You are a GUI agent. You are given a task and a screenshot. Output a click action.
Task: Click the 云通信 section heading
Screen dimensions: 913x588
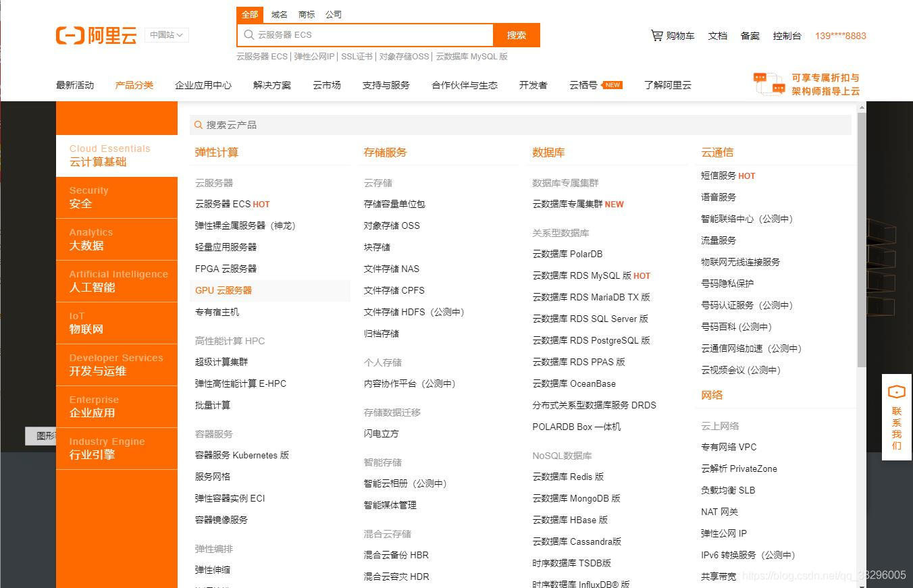click(x=717, y=153)
